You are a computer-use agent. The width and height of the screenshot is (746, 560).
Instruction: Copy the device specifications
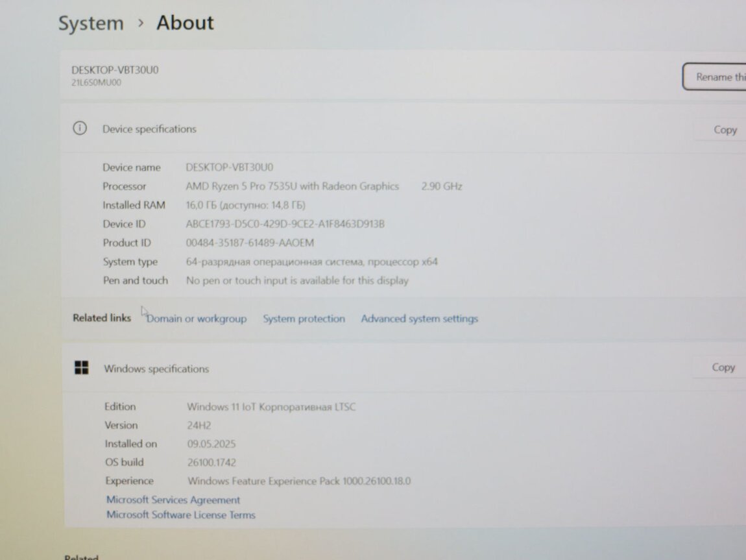click(x=725, y=130)
